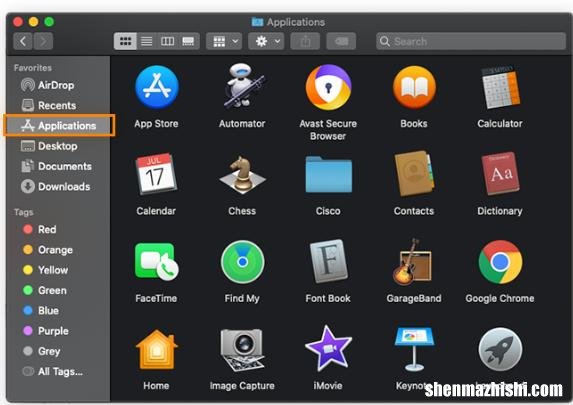Select Applications in the Favorites sidebar
Image resolution: width=573 pixels, height=405 pixels.
pos(59,126)
